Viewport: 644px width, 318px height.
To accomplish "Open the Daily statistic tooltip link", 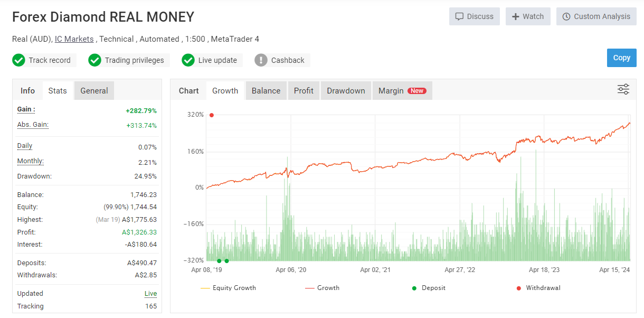I will coord(23,146).
